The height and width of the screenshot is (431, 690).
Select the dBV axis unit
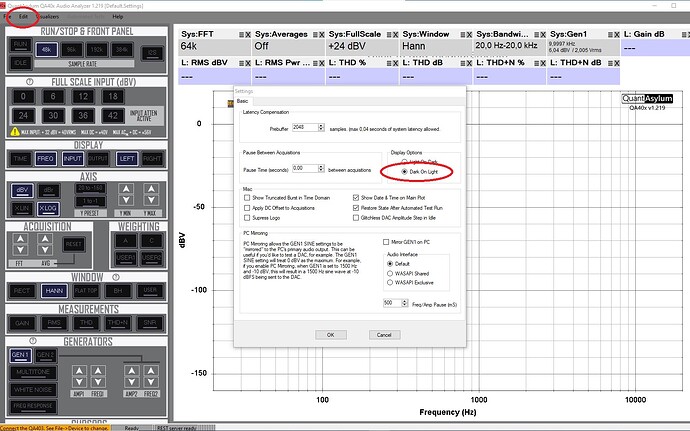pyautogui.click(x=22, y=191)
